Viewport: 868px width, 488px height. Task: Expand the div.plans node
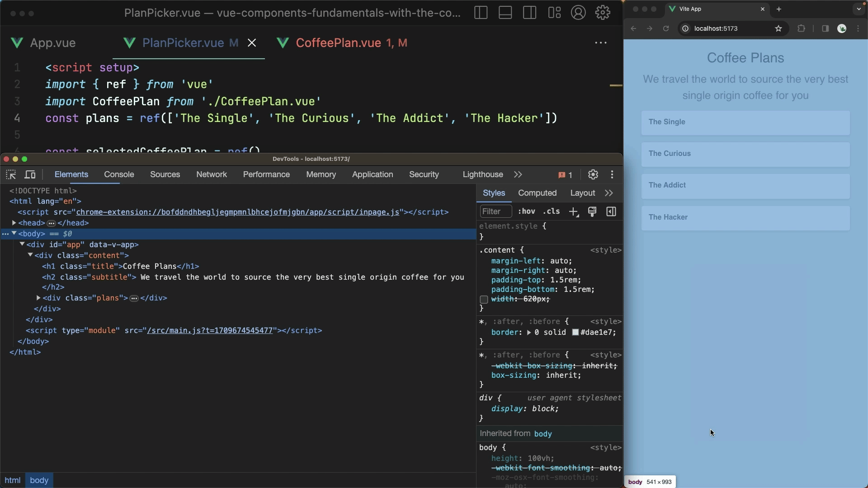tap(38, 298)
